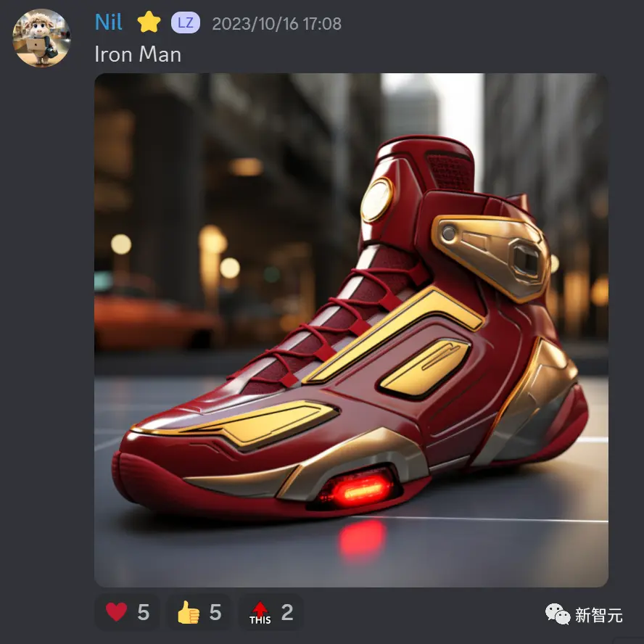
Task: Click the WeChat logo watermark
Action: click(x=558, y=614)
